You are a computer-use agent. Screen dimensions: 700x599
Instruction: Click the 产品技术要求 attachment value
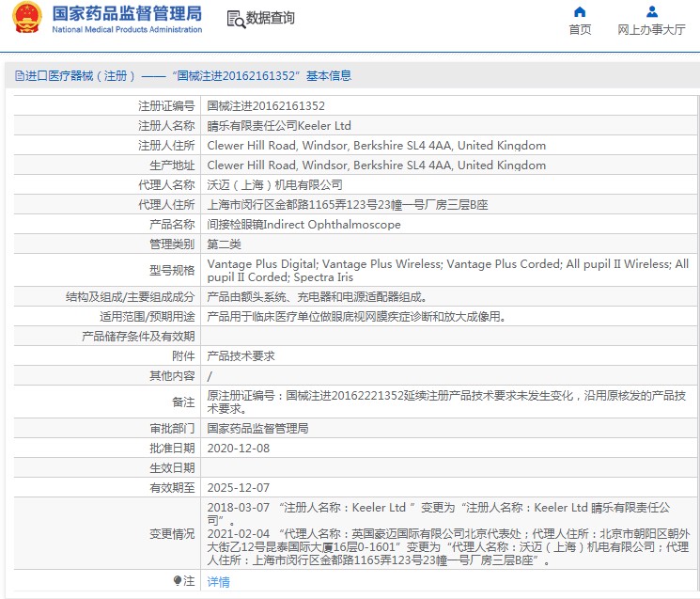[241, 356]
